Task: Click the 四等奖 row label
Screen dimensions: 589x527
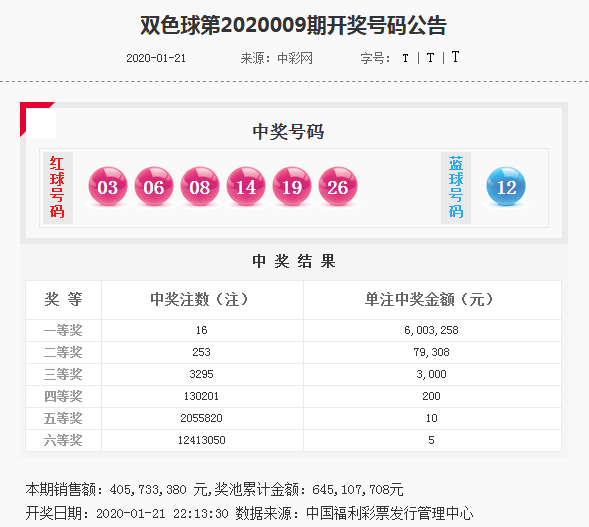Action: tap(63, 396)
